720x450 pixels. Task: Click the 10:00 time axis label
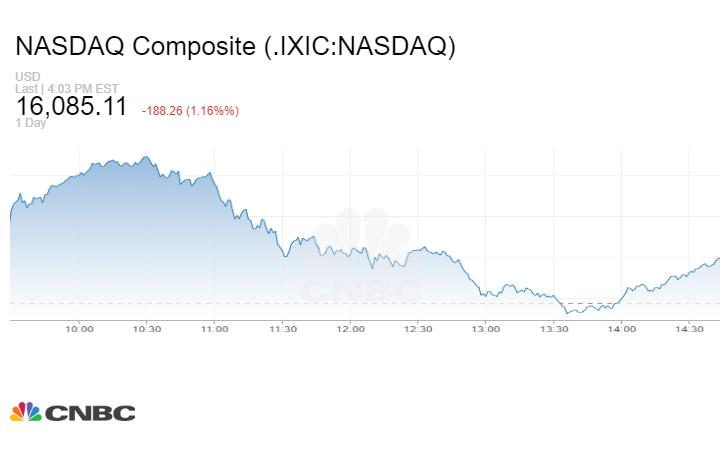pyautogui.click(x=79, y=328)
